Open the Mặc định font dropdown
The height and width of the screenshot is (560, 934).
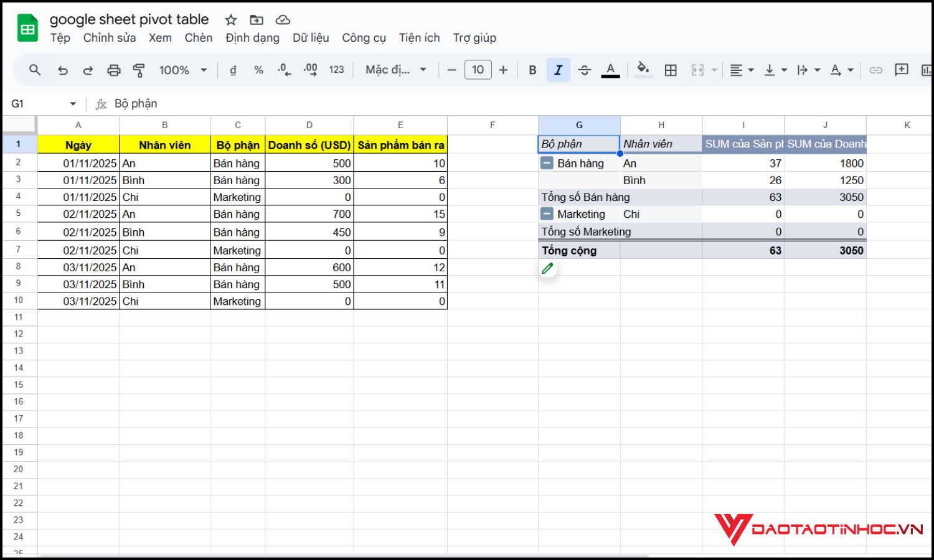[x=395, y=70]
